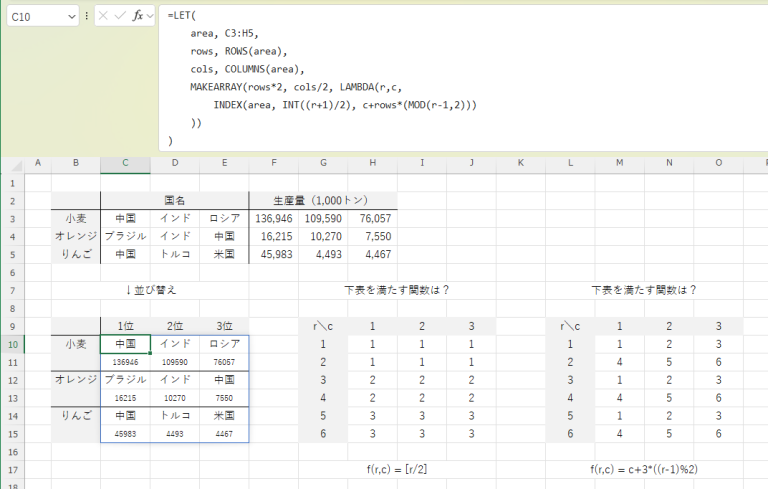
Task: Click the 1位 header cell
Action: coord(125,326)
